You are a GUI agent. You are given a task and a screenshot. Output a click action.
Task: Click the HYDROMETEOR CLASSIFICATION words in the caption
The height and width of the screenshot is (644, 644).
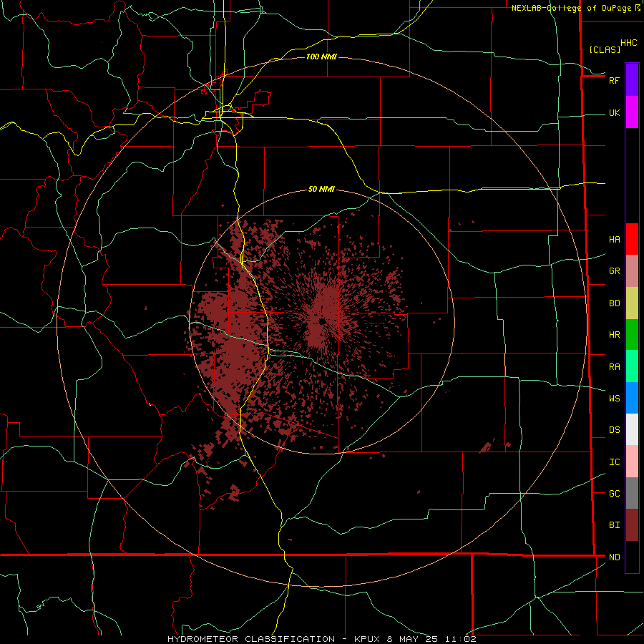point(251,639)
